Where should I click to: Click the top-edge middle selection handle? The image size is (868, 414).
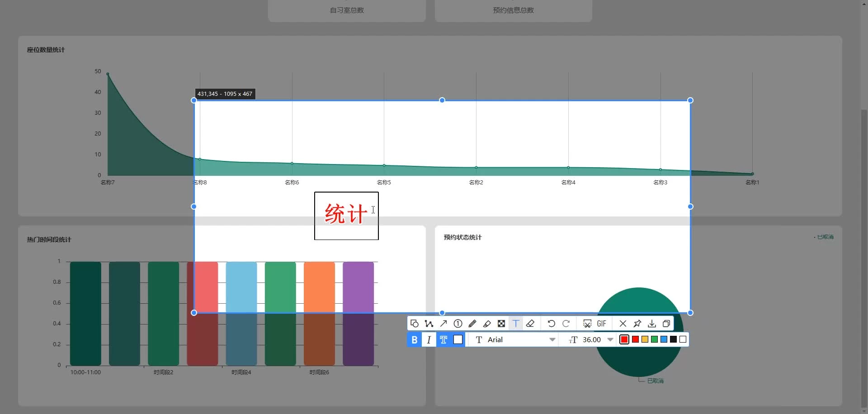(x=442, y=100)
